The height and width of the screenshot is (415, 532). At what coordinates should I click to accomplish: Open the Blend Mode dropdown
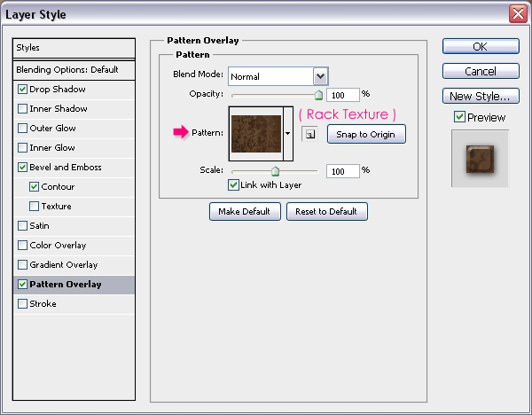(x=320, y=77)
